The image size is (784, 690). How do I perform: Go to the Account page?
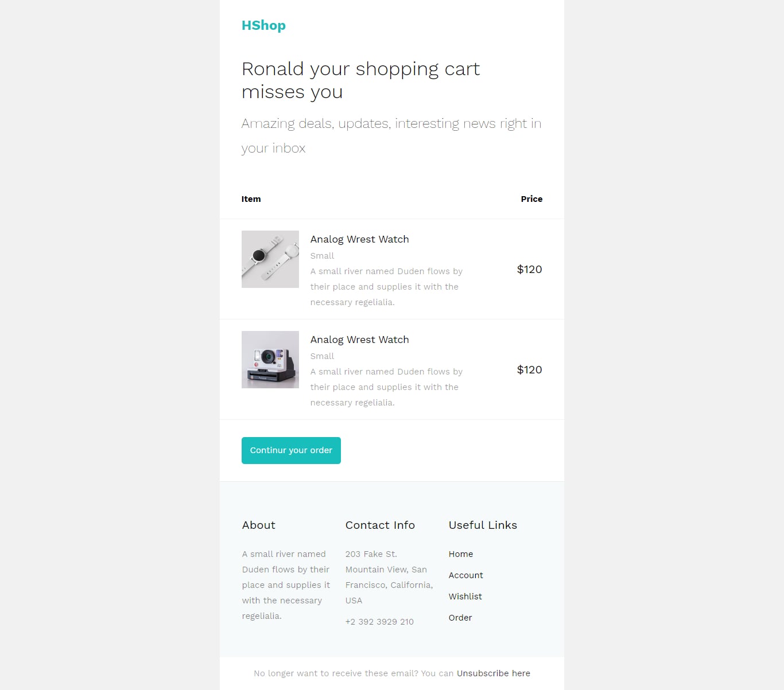(465, 575)
